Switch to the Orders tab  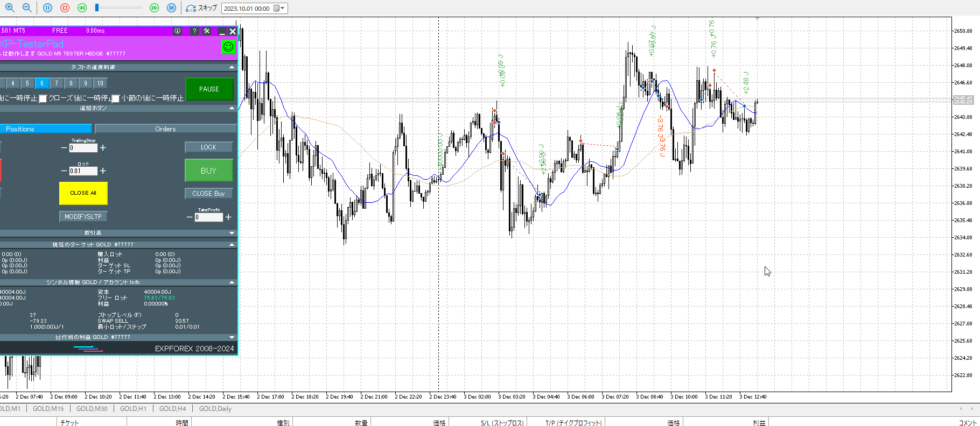pos(165,129)
